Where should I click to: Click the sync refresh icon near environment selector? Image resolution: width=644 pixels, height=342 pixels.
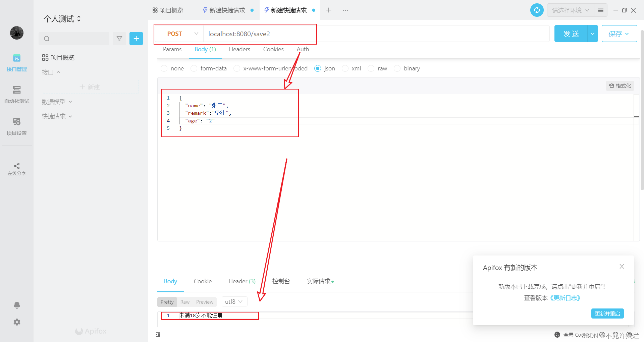(537, 10)
